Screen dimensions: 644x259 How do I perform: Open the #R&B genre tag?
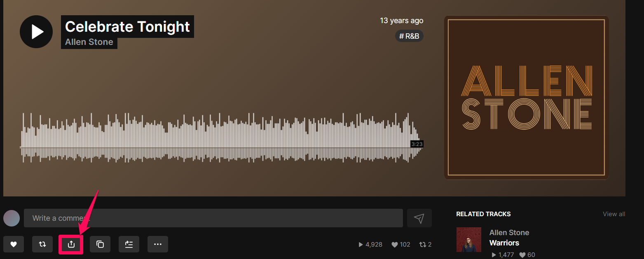pos(410,36)
